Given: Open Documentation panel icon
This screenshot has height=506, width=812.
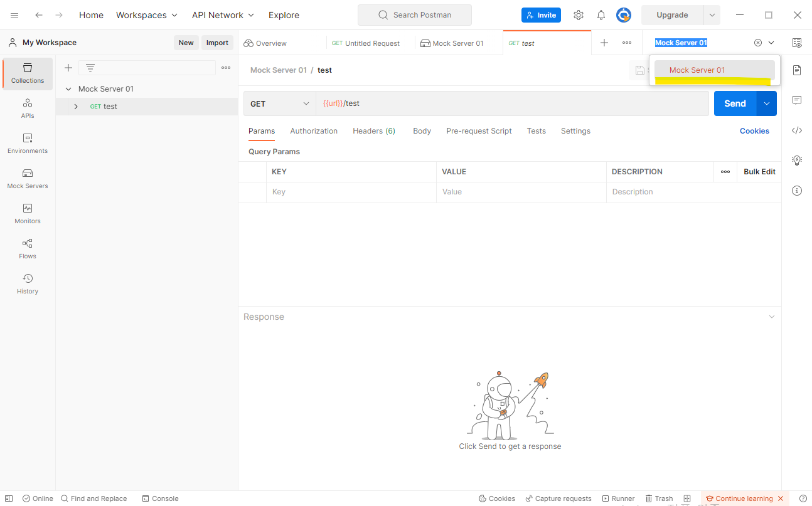Looking at the screenshot, I should pyautogui.click(x=797, y=70).
